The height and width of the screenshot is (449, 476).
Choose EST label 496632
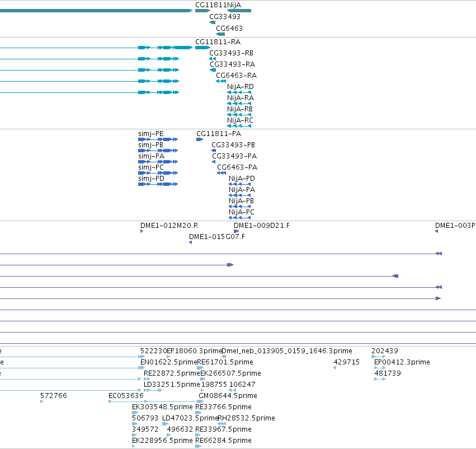[x=180, y=429]
